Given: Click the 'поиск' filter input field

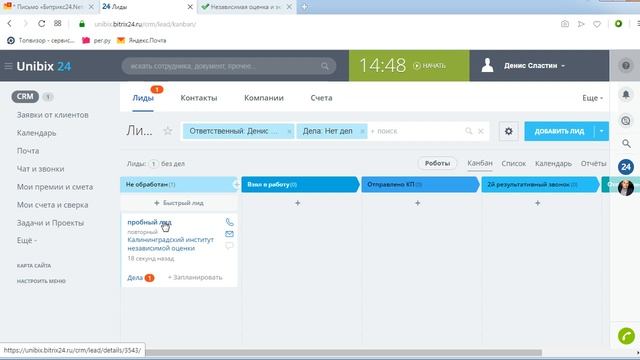Looking at the screenshot, I should pos(416,131).
